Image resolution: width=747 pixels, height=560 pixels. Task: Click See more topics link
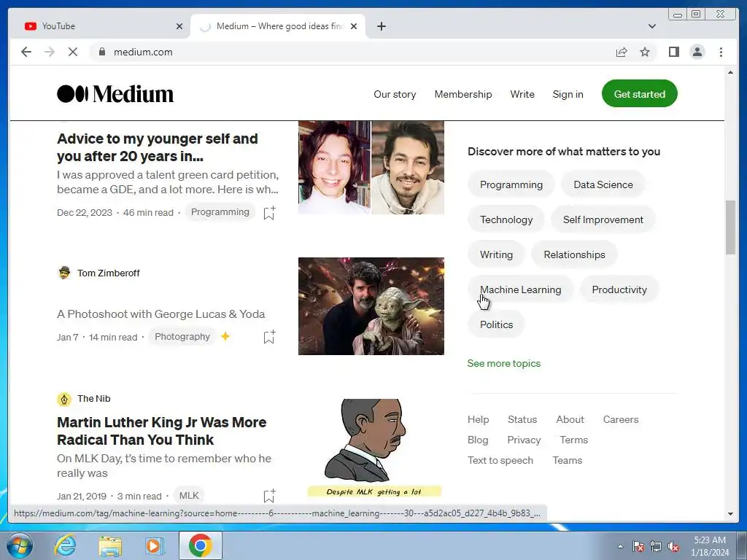pos(503,363)
